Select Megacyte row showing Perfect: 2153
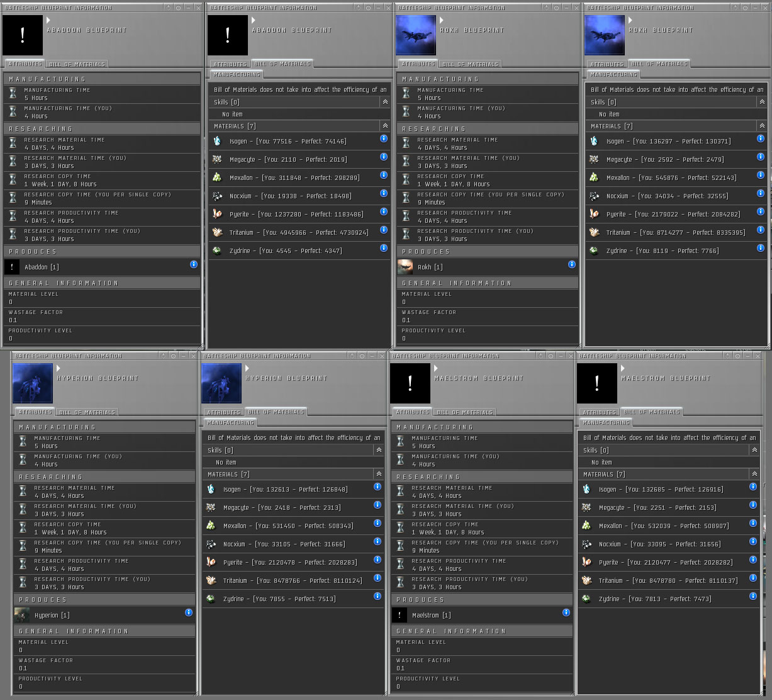Image resolution: width=772 pixels, height=700 pixels. pos(669,507)
